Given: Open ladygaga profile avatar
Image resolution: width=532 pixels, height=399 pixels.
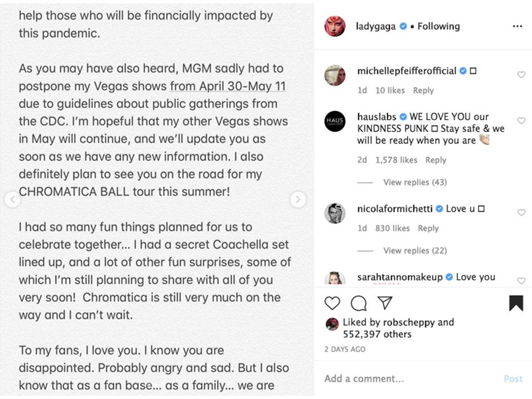Looking at the screenshot, I should point(335,27).
